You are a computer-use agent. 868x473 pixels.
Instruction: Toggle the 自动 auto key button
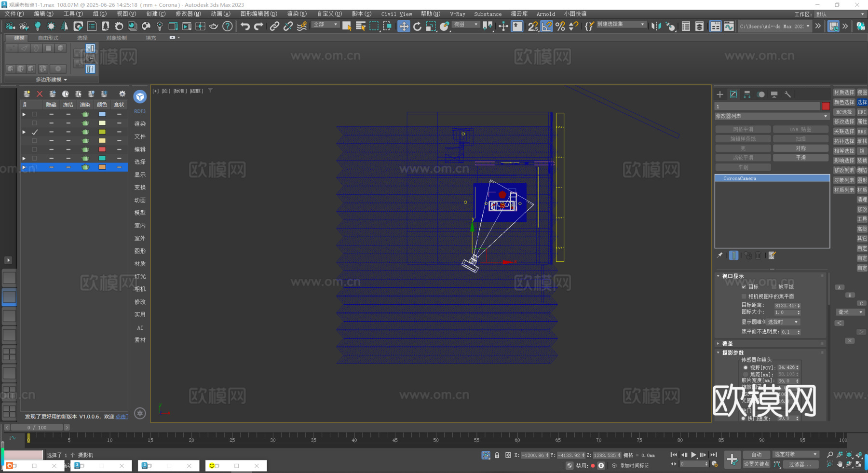click(x=756, y=455)
